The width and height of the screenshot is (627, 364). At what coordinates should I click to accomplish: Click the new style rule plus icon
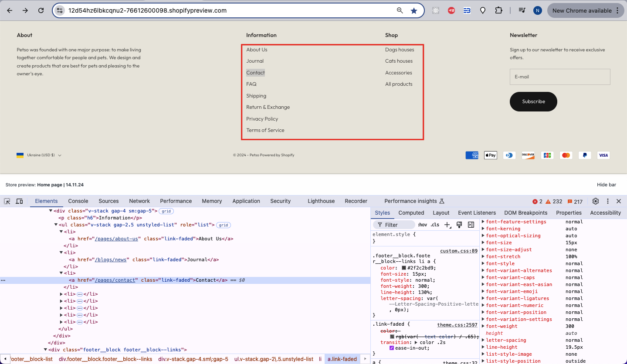(447, 225)
